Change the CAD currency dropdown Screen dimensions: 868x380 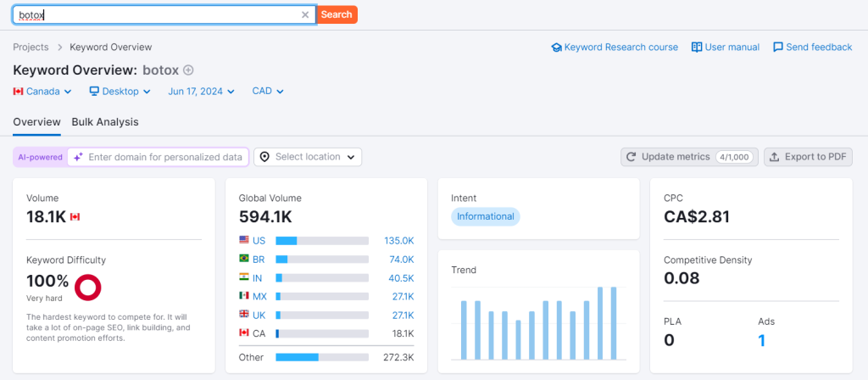(x=267, y=91)
